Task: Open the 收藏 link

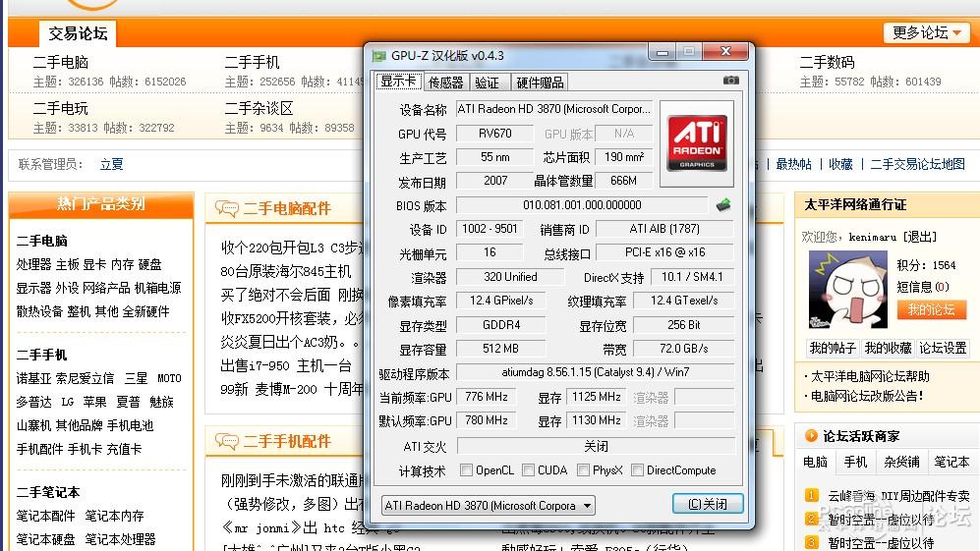Action: 840,164
